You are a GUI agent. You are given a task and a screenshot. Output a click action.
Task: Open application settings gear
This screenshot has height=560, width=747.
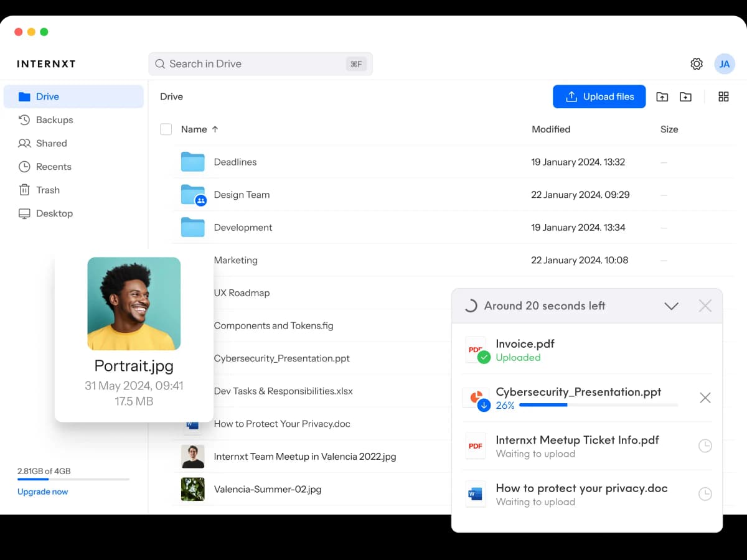coord(696,63)
